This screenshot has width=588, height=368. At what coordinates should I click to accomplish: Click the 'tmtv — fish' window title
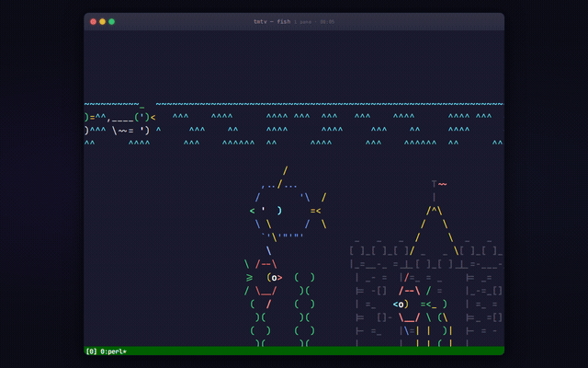272,21
